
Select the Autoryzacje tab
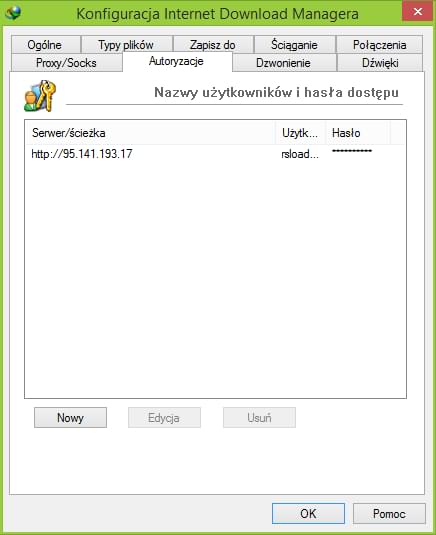click(x=177, y=61)
